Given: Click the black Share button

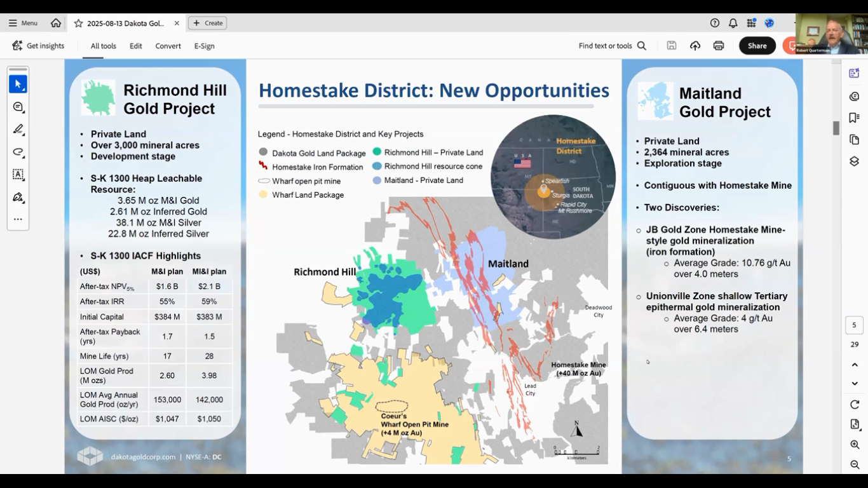Looking at the screenshot, I should 757,46.
